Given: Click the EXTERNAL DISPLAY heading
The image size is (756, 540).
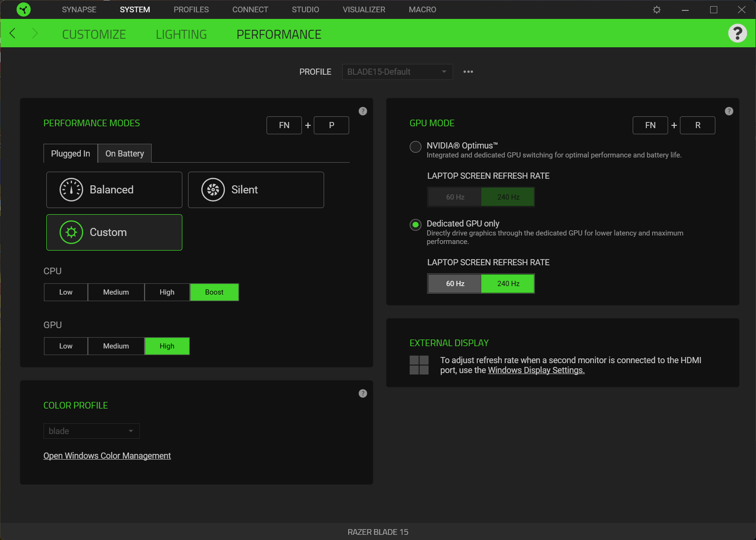Looking at the screenshot, I should pos(449,343).
